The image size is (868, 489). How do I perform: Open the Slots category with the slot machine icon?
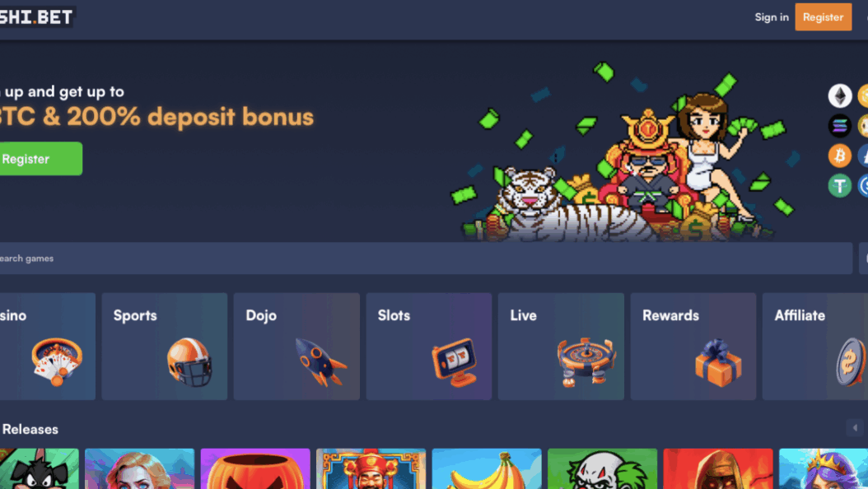point(429,347)
